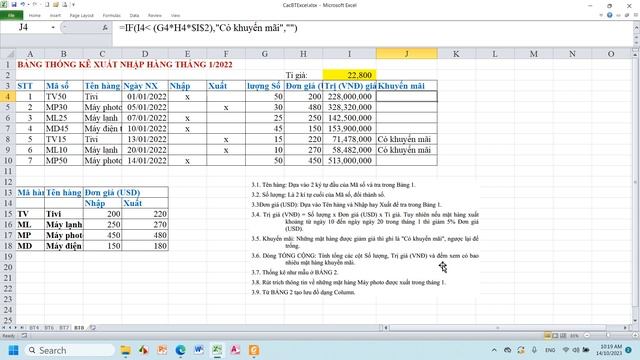Click the Excel application icon in title bar

coord(4,4)
